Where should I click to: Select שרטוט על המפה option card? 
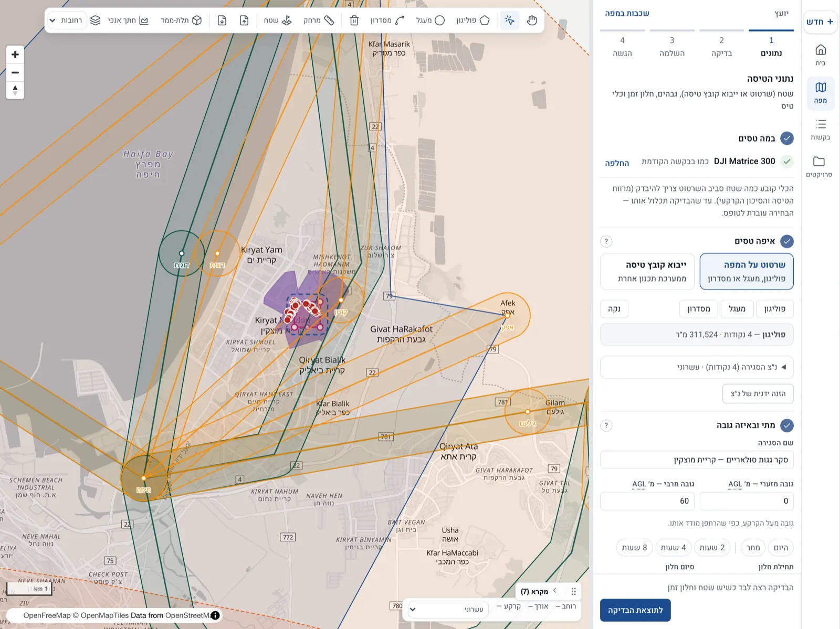747,272
